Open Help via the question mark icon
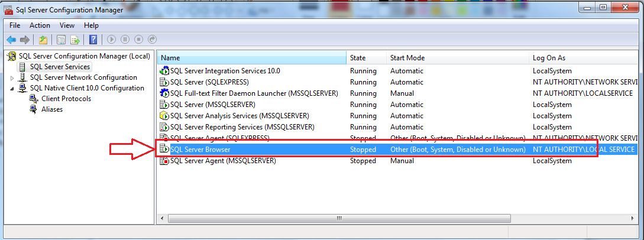The height and width of the screenshot is (240, 644). (x=93, y=40)
